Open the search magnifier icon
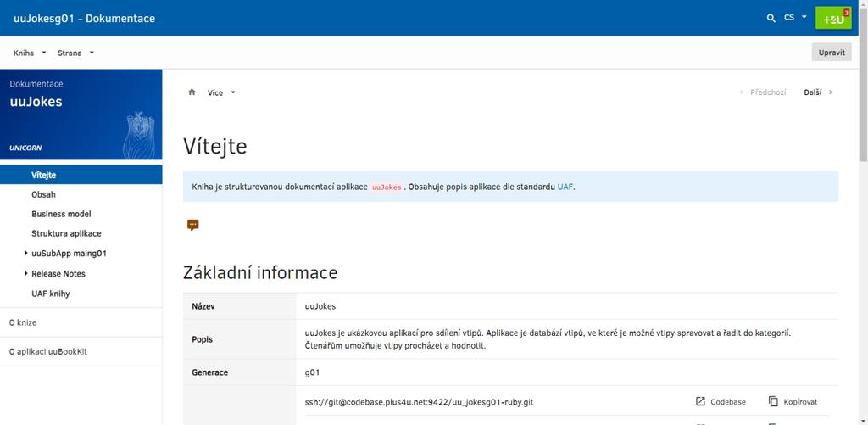Image resolution: width=868 pixels, height=425 pixels. point(771,18)
